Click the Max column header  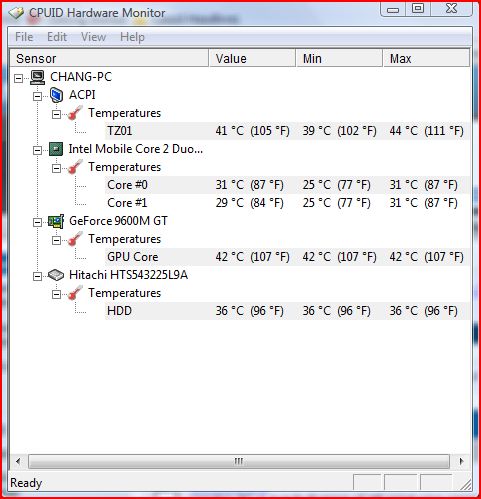[x=426, y=58]
